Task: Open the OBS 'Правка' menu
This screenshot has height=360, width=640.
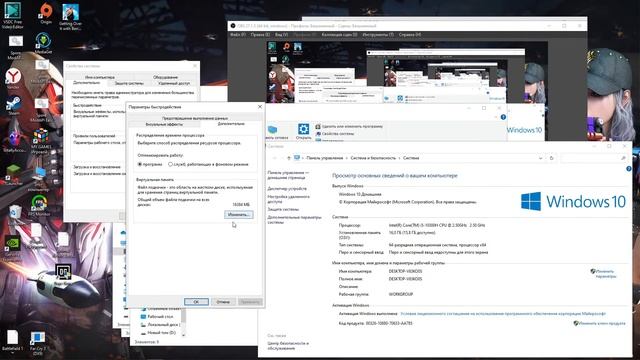Action: tap(260, 35)
